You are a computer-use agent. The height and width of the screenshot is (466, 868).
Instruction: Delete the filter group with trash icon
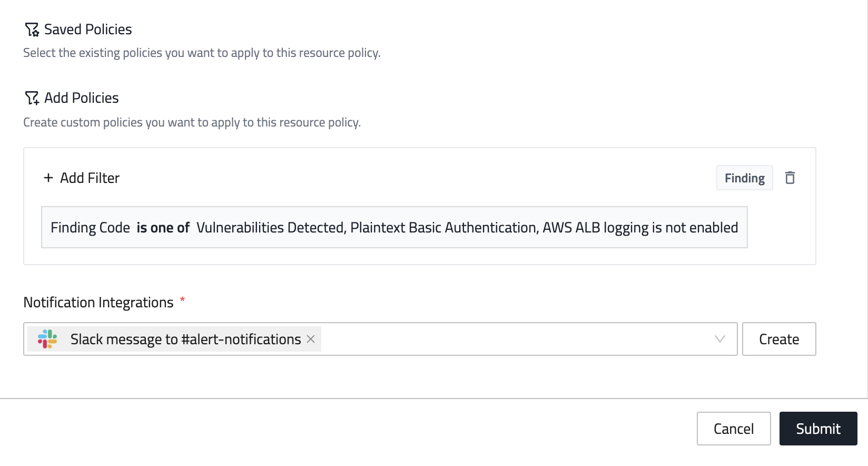[790, 178]
